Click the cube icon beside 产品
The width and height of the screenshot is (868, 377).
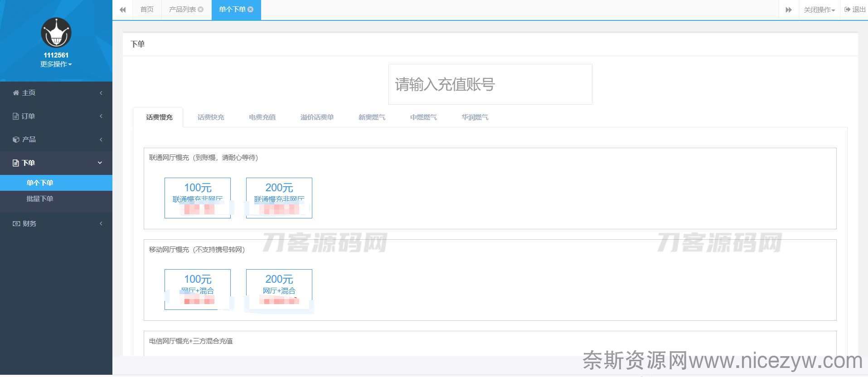coord(16,140)
